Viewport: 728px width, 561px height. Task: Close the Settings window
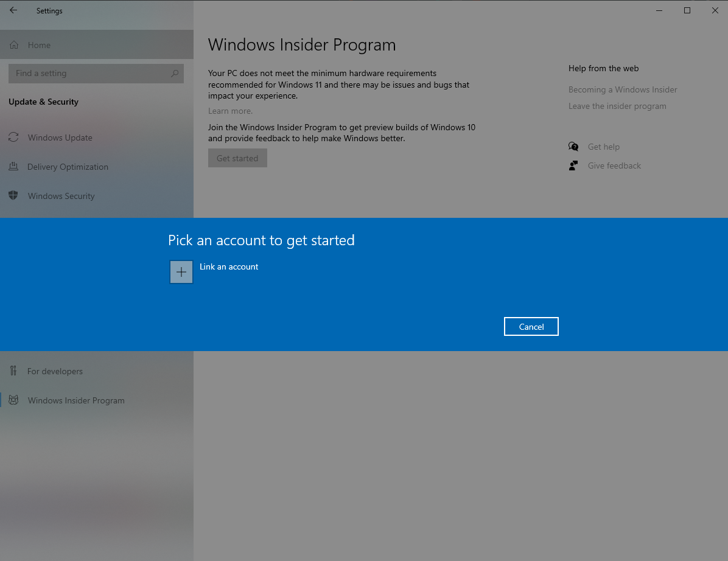tap(715, 10)
